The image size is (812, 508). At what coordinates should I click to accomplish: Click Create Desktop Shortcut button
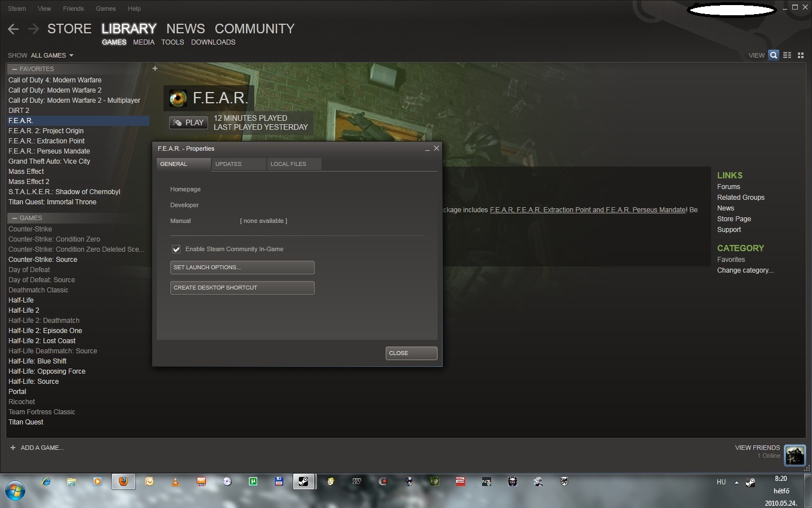242,288
